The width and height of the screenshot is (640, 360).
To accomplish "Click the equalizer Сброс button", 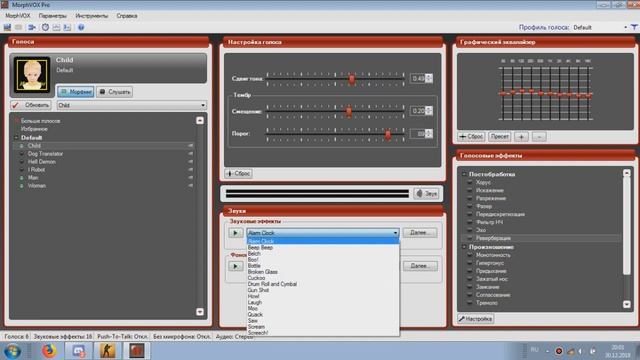I will click(471, 137).
